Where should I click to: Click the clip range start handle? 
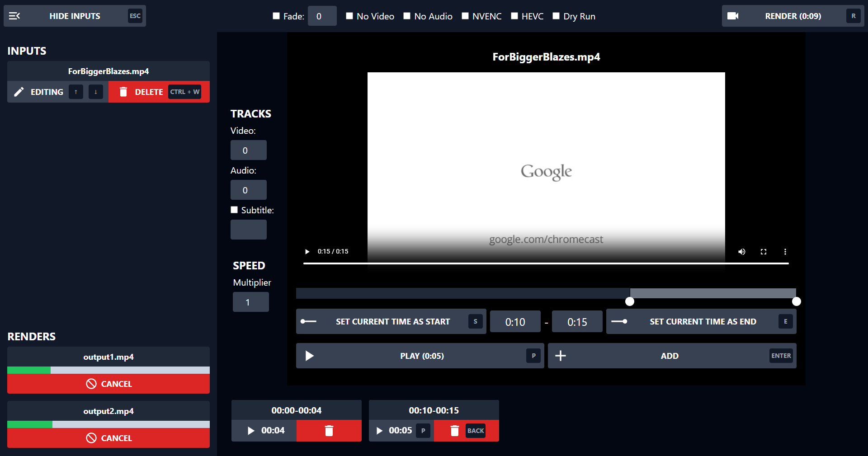click(630, 301)
